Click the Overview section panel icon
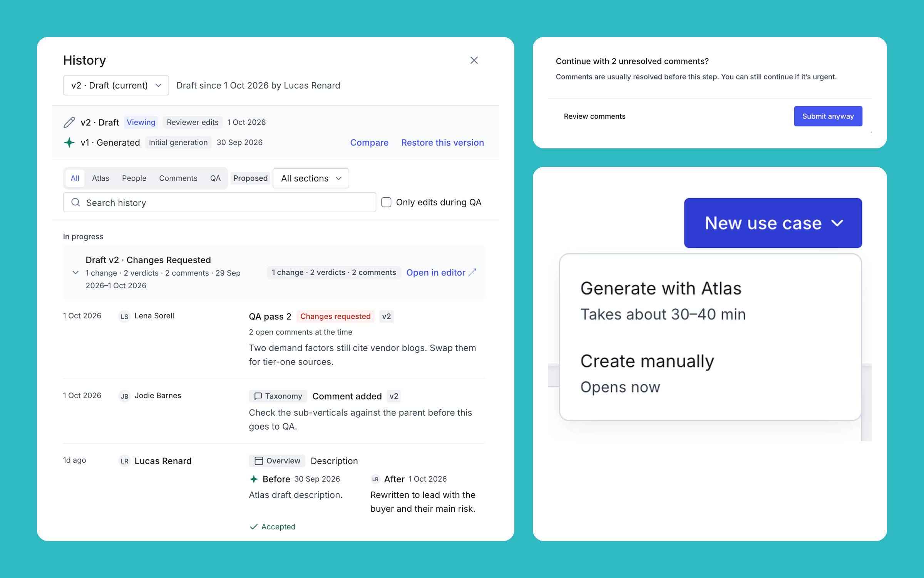Image resolution: width=924 pixels, height=578 pixels. pyautogui.click(x=259, y=461)
